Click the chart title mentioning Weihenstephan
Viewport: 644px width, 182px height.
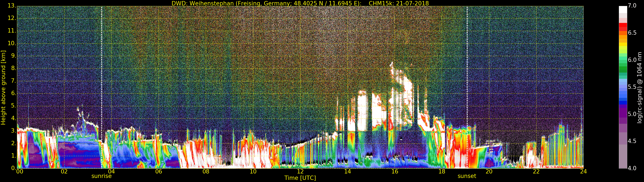tap(300, 3)
